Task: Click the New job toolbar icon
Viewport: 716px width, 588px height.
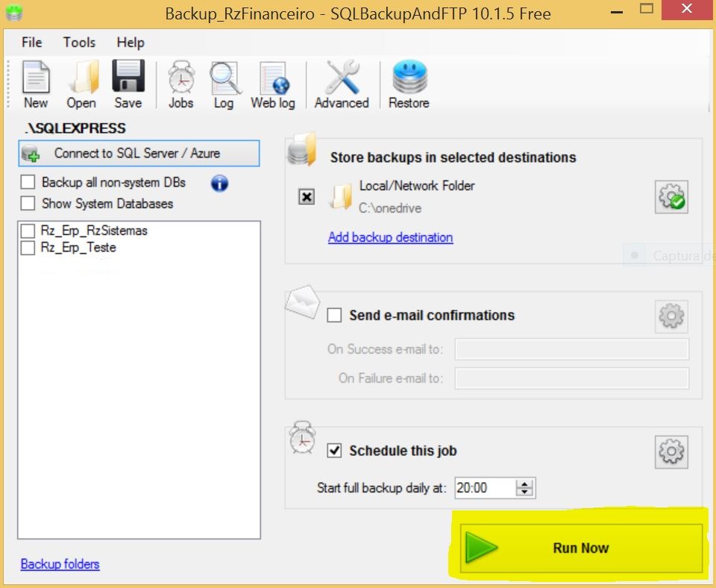Action: [x=35, y=85]
